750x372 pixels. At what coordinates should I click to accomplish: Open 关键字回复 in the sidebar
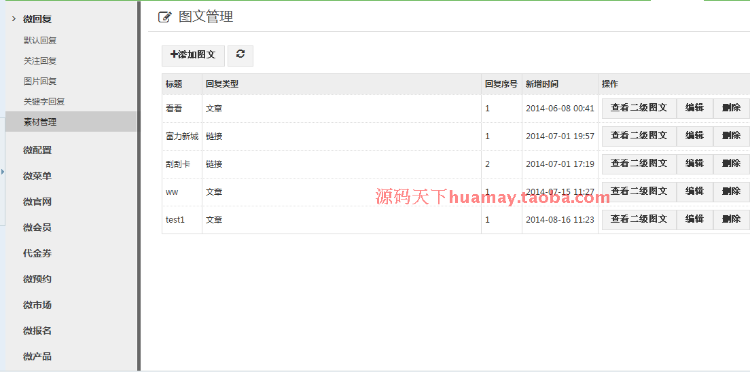(44, 102)
